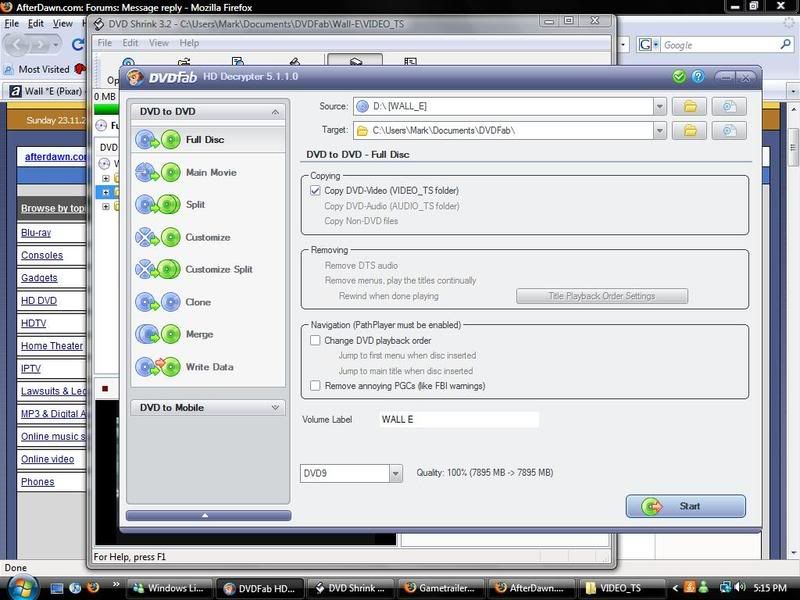
Task: Click the DVDFab mascot logo icon
Action: click(135, 77)
